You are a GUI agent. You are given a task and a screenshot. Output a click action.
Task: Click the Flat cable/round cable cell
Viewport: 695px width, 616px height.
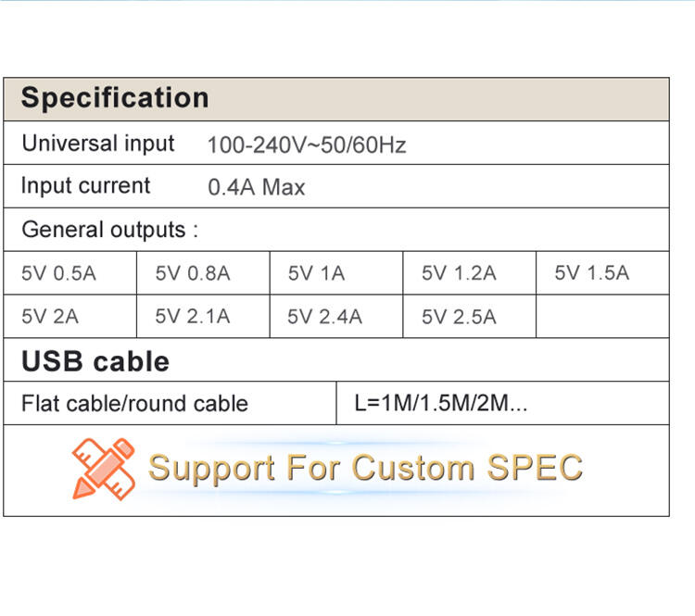[170, 403]
